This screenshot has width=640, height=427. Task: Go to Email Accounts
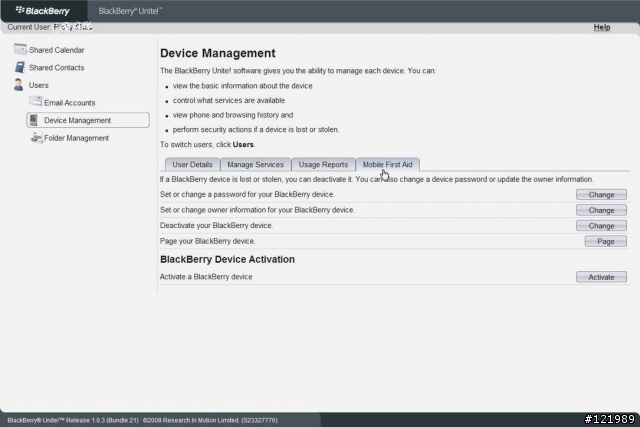(69, 102)
